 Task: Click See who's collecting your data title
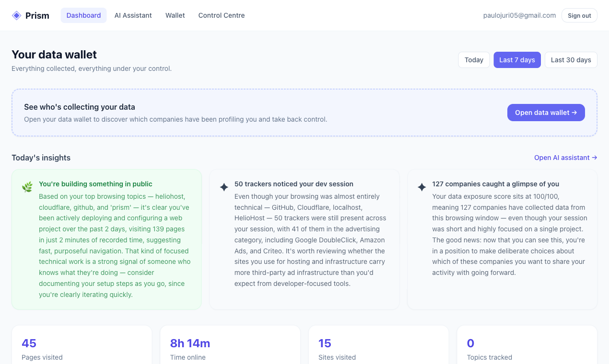[80, 107]
